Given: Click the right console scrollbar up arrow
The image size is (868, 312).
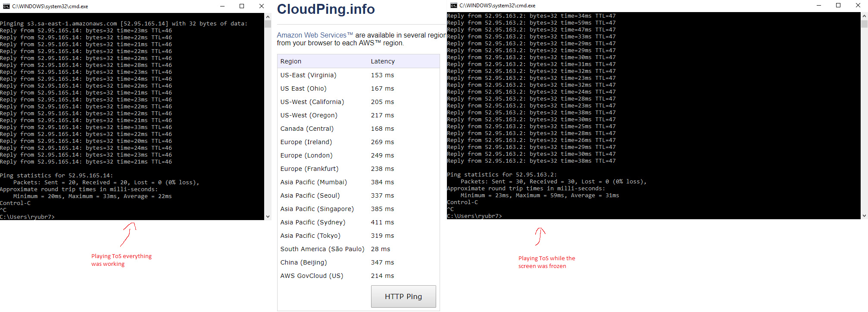Looking at the screenshot, I should [x=864, y=16].
